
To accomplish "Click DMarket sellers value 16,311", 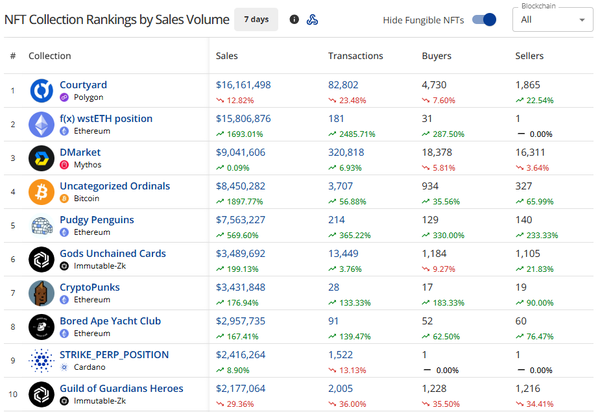I will click(530, 152).
